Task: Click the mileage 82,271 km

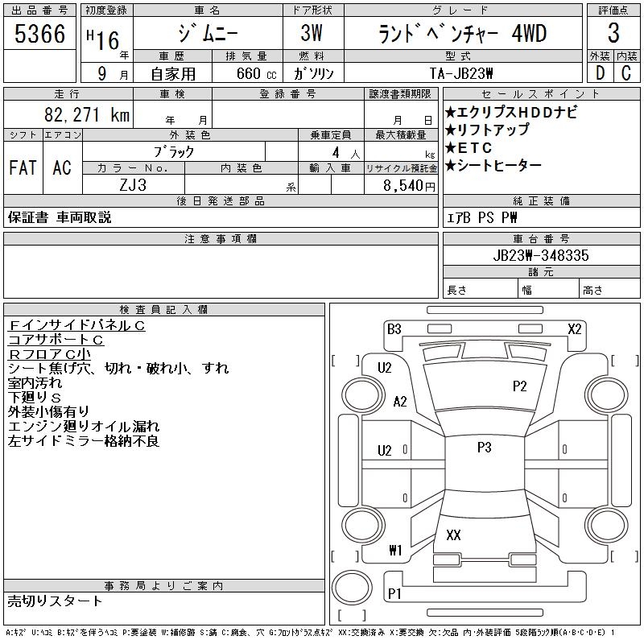Action: tap(87, 114)
